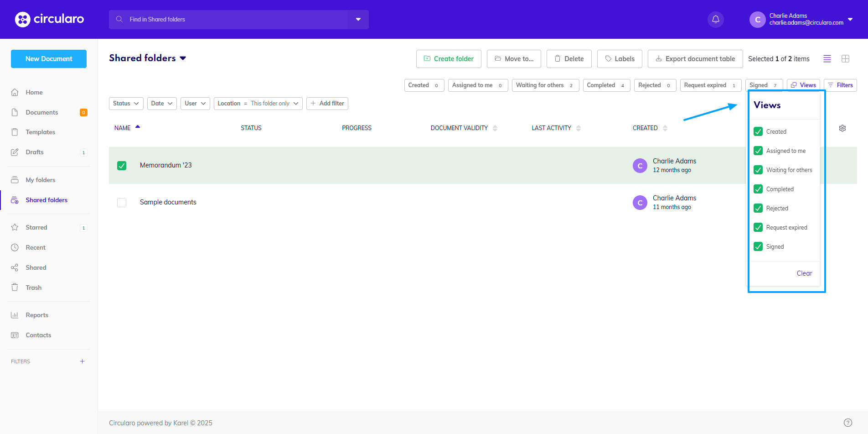Screen dimensions: 868x434
Task: Uncheck the Memorandum '23 row checkbox
Action: 122,166
